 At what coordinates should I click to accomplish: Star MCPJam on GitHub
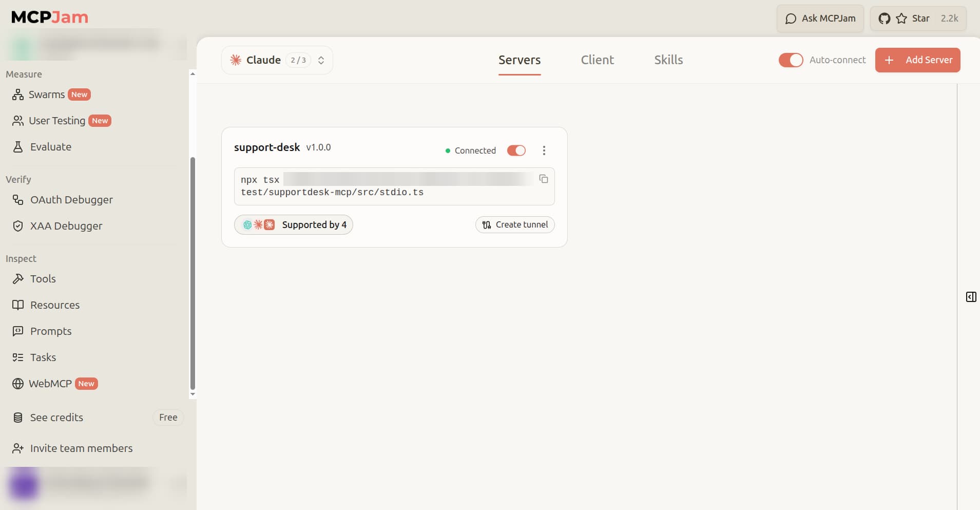918,18
